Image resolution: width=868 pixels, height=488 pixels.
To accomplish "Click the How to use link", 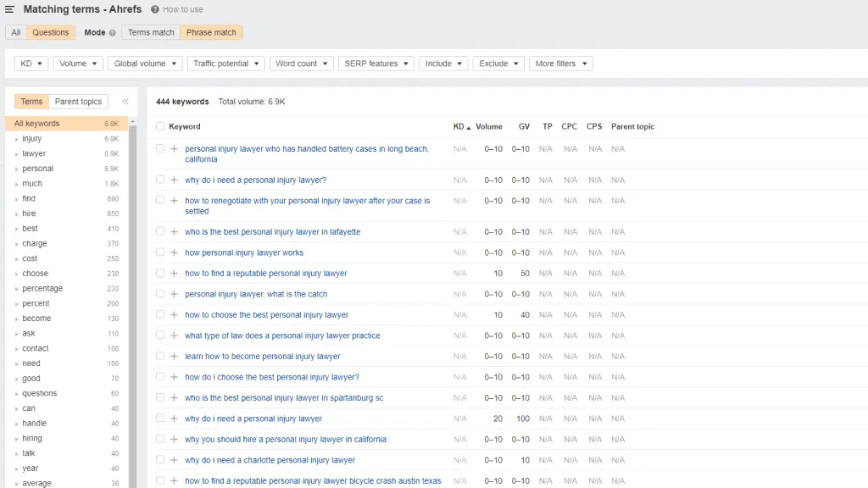I will (x=183, y=9).
